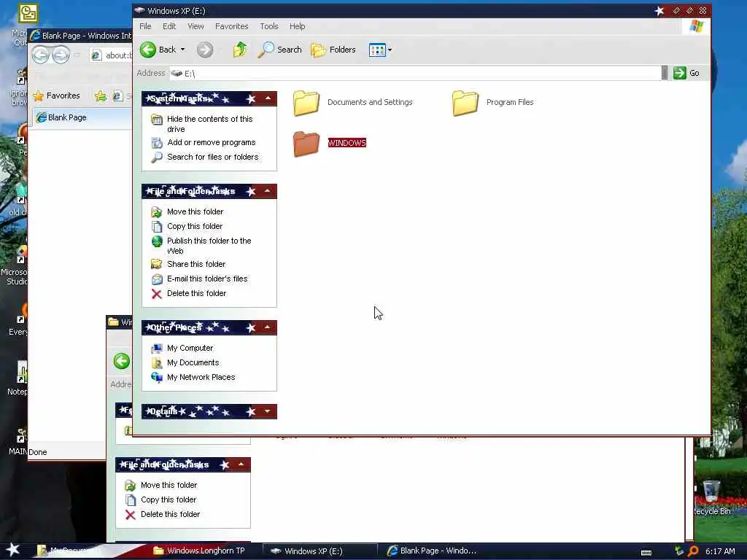Go up one folder level
Viewport: 747px width, 560px height.
(239, 50)
